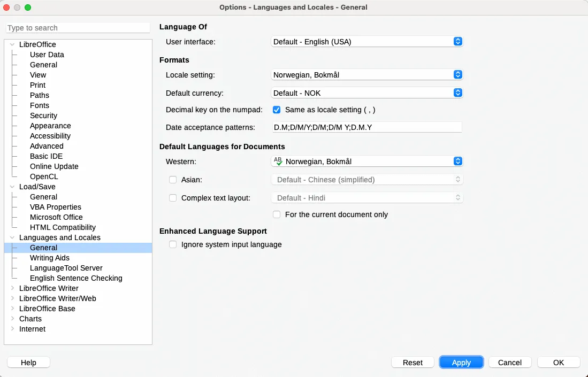Screen dimensions: 588x377
Task: Select the Writing Aids tree item
Action: tap(50, 258)
